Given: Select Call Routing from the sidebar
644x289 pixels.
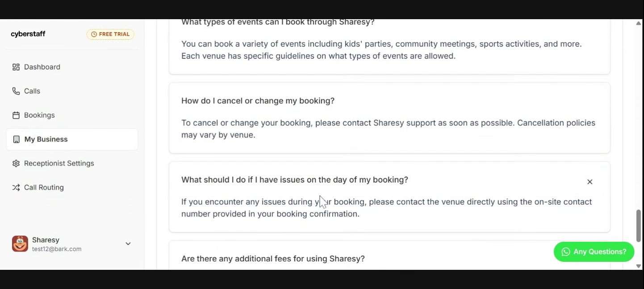Looking at the screenshot, I should click(44, 187).
